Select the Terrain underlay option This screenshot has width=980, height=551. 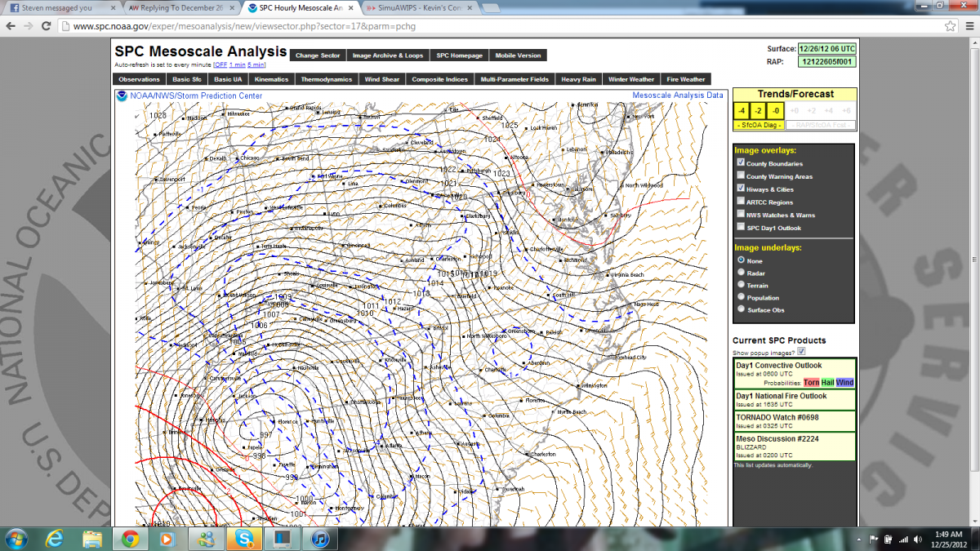741,285
